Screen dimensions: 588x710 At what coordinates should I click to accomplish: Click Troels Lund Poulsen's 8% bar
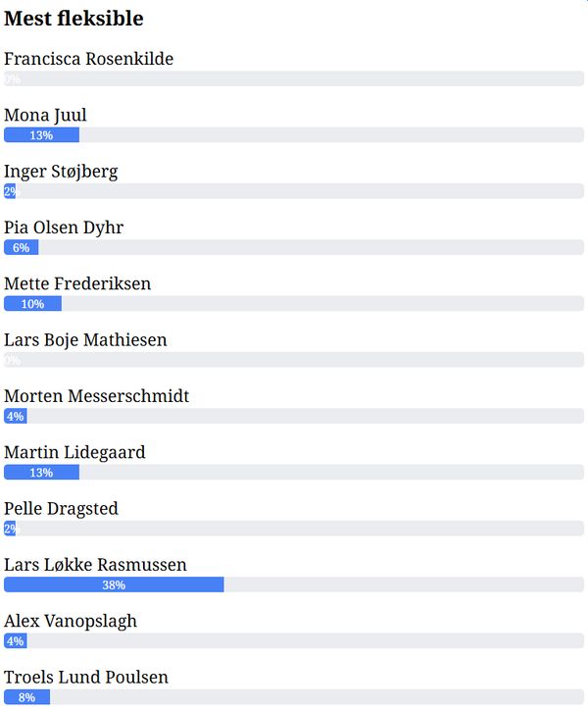pyautogui.click(x=26, y=697)
